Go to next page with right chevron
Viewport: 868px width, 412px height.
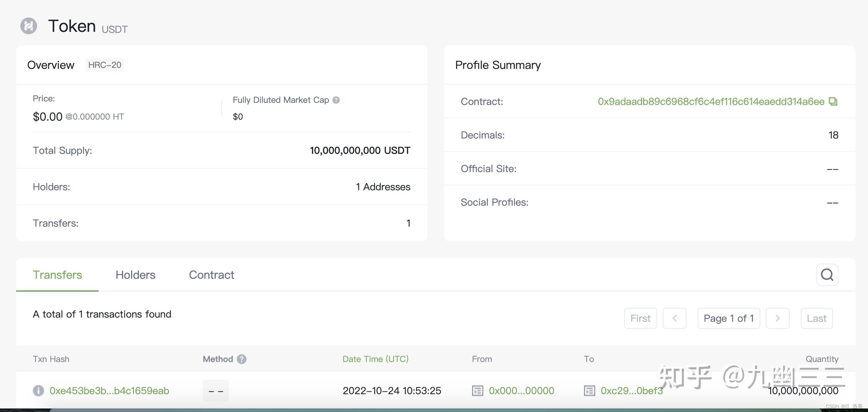(777, 318)
